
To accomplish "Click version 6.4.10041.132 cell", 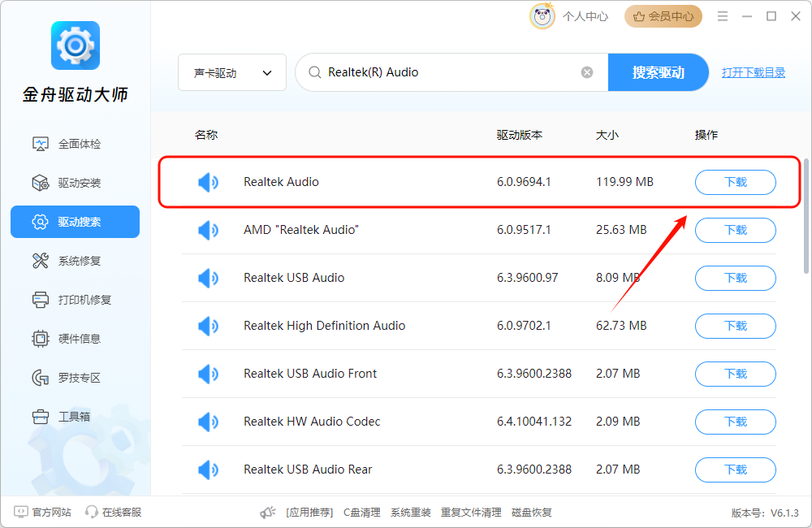I will click(534, 422).
